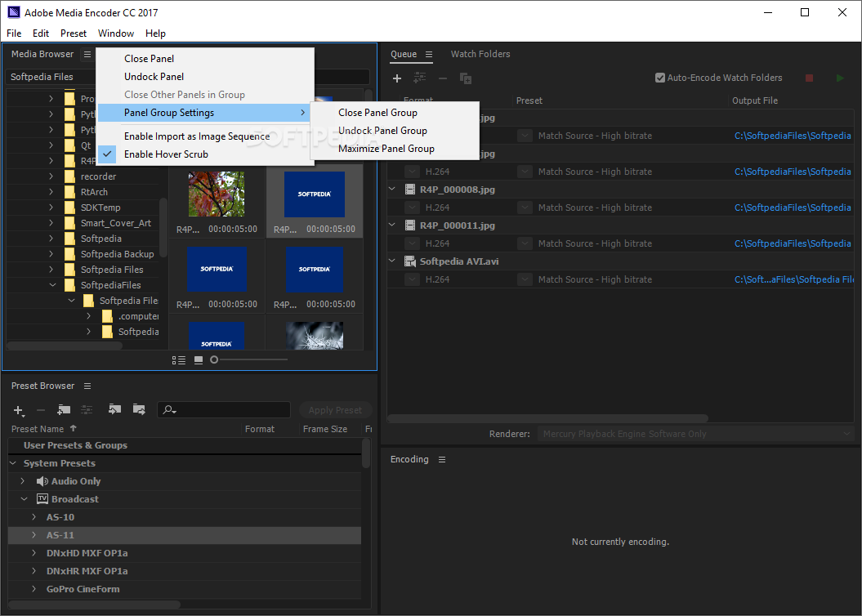Click the Remove minus icon in Queue toolbar

tap(443, 78)
